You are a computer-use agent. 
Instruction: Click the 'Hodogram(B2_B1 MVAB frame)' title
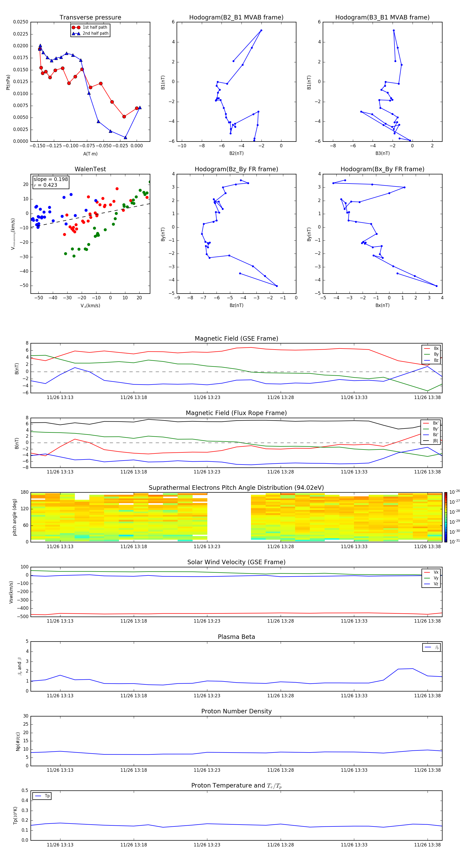click(236, 18)
